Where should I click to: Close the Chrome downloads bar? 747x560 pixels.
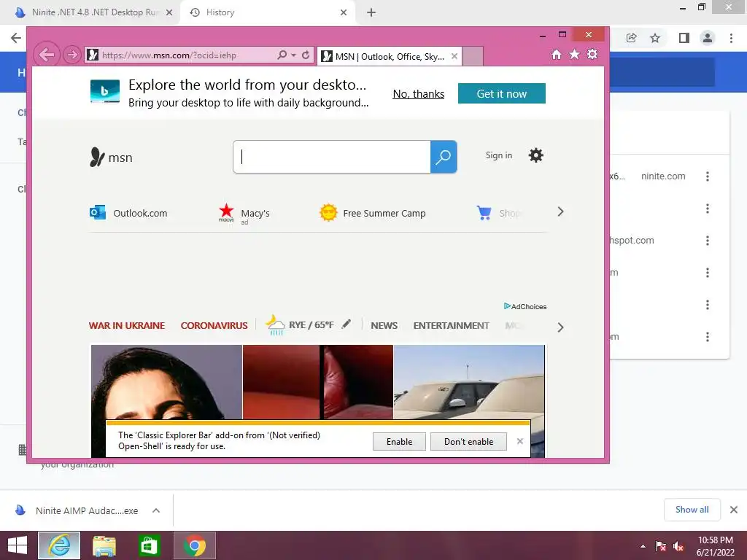pyautogui.click(x=734, y=510)
